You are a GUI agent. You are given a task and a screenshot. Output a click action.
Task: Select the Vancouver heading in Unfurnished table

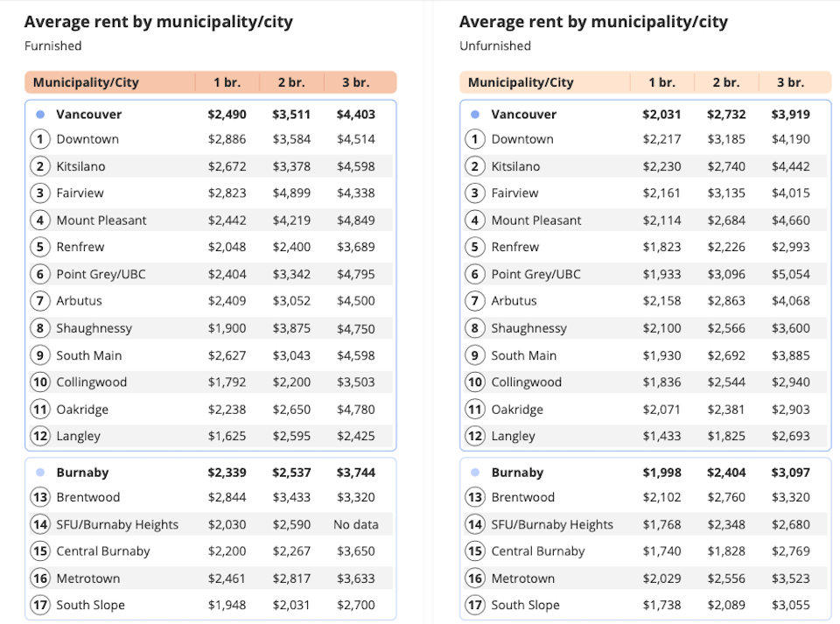[x=524, y=114]
